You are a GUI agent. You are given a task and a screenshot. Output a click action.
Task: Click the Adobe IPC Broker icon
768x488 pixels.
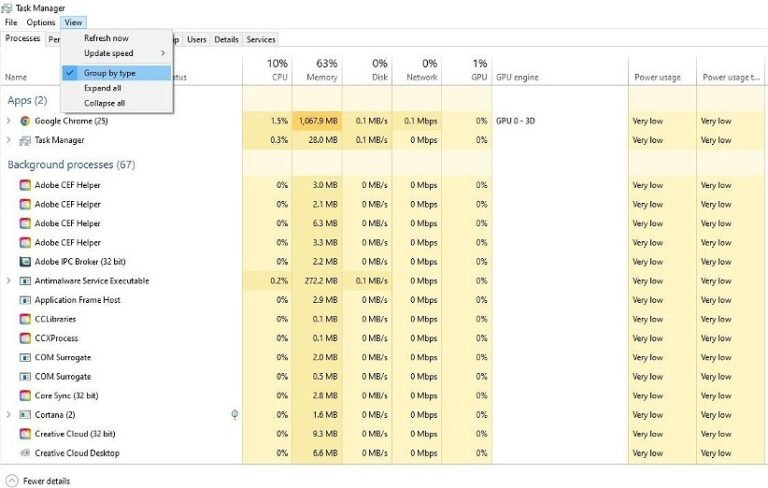point(26,262)
